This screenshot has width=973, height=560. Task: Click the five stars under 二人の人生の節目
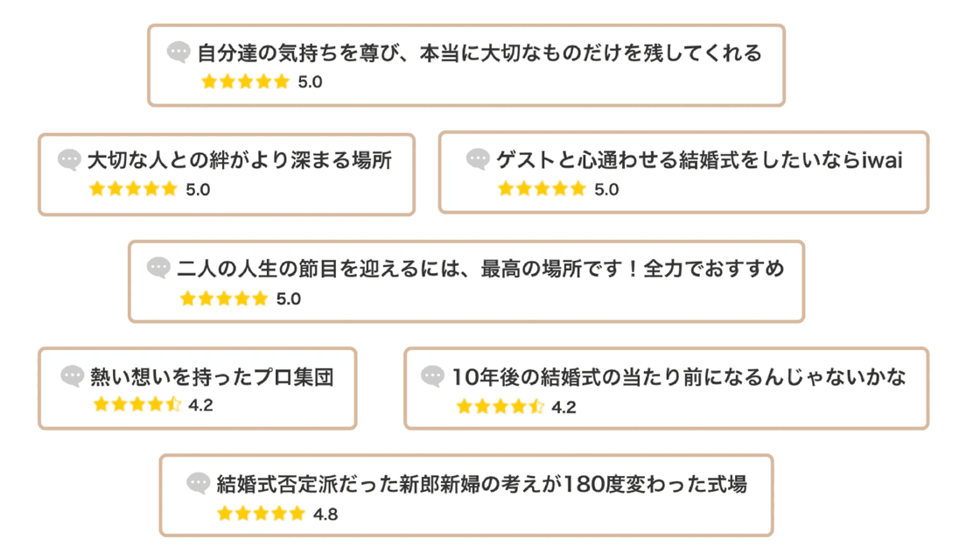point(224,298)
